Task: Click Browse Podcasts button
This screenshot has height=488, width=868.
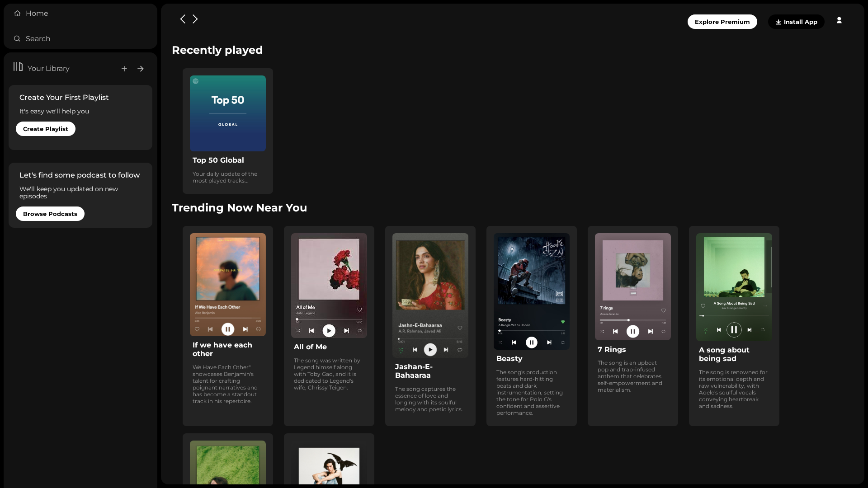Action: coord(50,214)
